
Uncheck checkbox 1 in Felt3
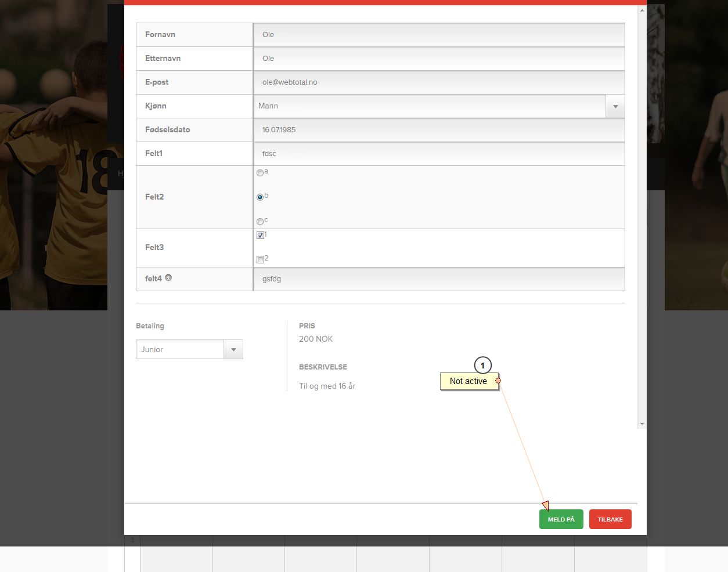260,236
